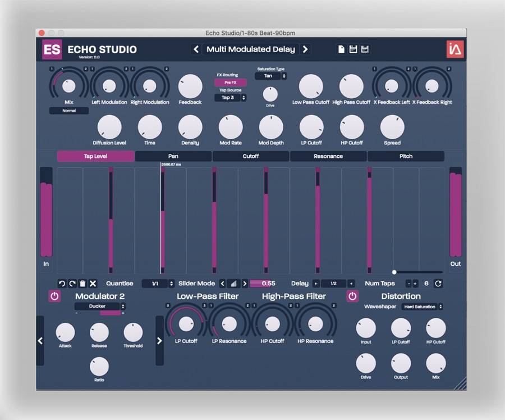Viewport: 505px width, 420px height.
Task: Toggle the Pre FX routing button
Action: (x=230, y=83)
